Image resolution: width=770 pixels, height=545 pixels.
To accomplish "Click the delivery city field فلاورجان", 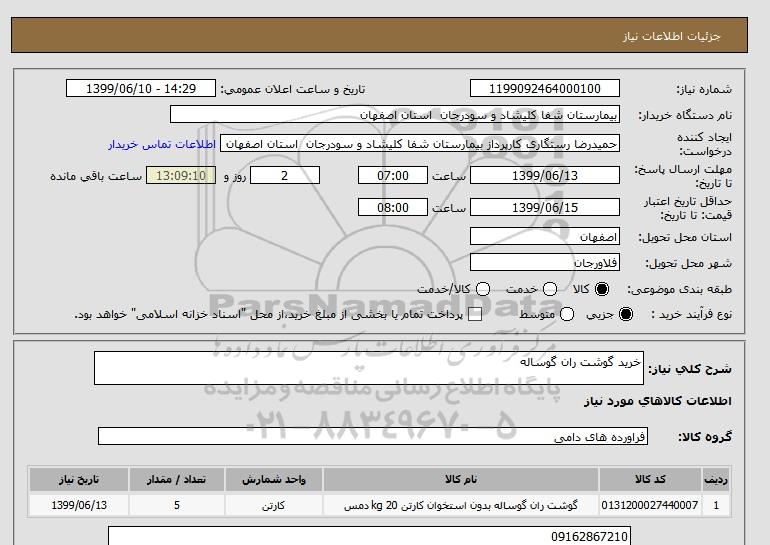I will coord(545,262).
